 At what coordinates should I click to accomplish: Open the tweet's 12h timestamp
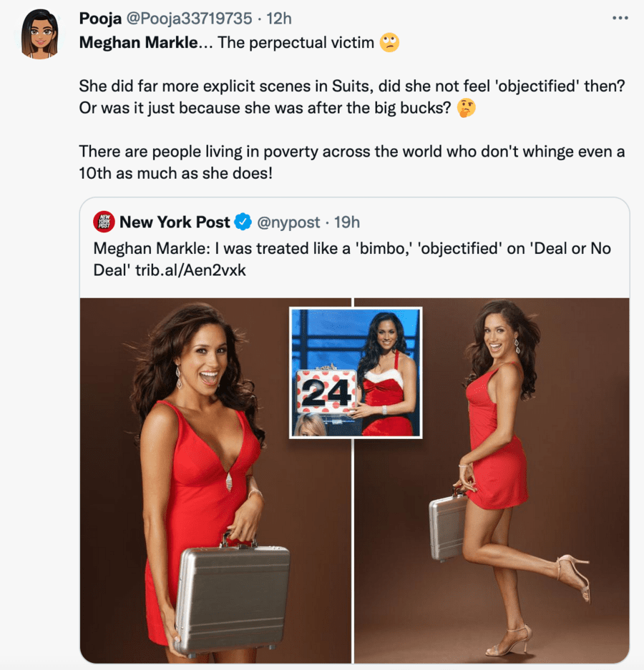coord(279,19)
